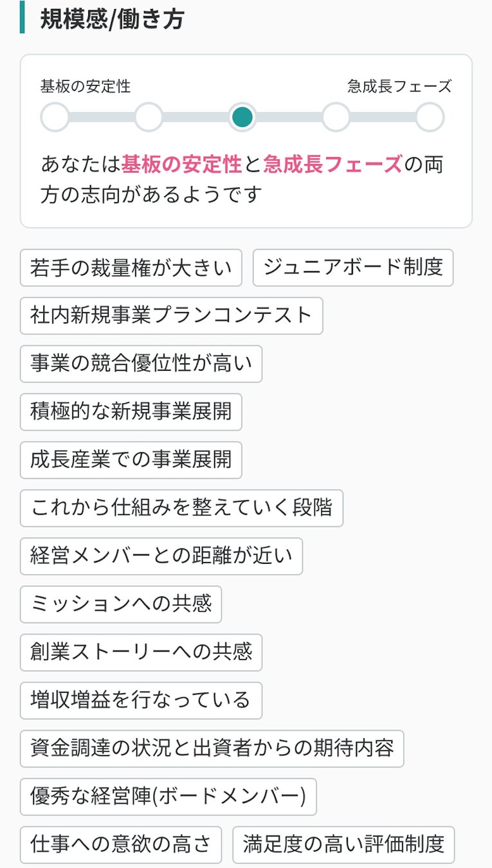Select the ジュニアボード制度 tag
The height and width of the screenshot is (868, 492).
(353, 267)
